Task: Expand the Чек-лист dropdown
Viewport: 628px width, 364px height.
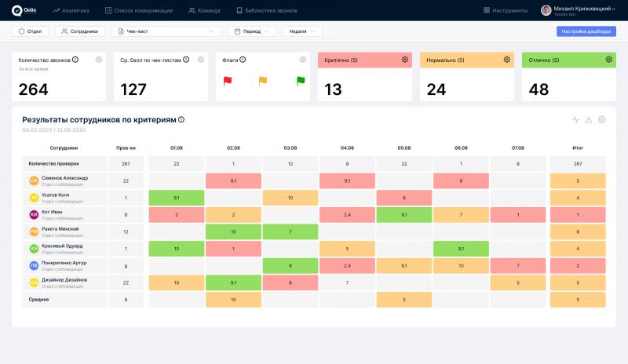Action: point(166,31)
